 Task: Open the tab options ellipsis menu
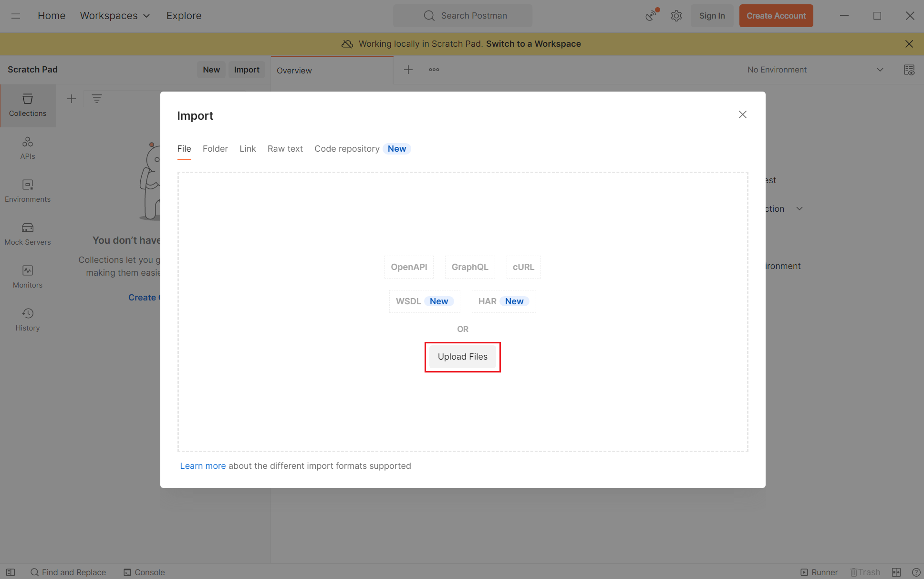(x=434, y=70)
